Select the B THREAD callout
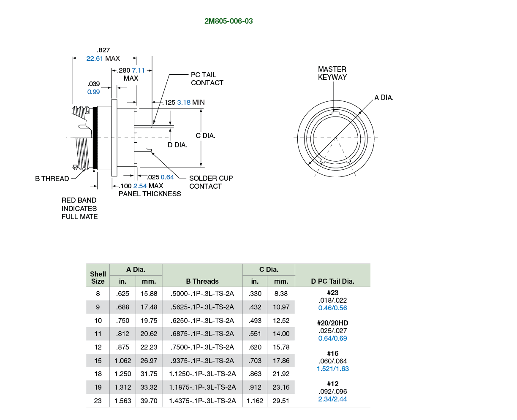The height and width of the screenshot is (420, 517). click(52, 179)
